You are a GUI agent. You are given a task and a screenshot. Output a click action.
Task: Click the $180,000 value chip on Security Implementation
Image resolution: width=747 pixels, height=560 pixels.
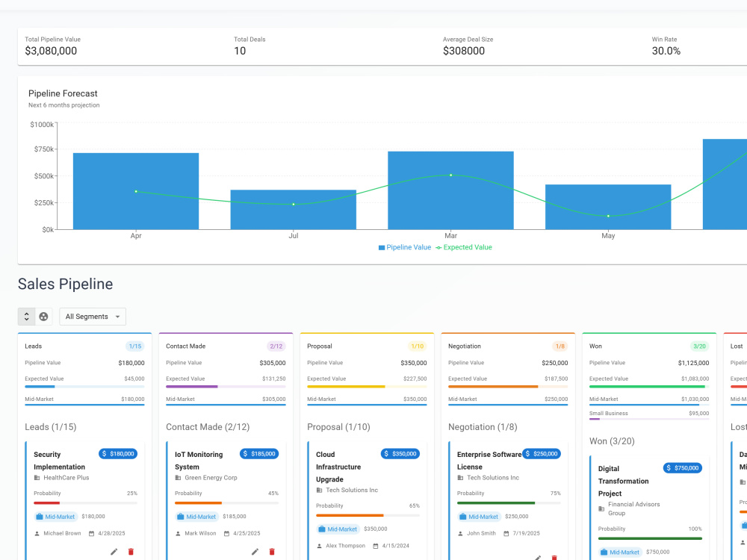click(118, 454)
